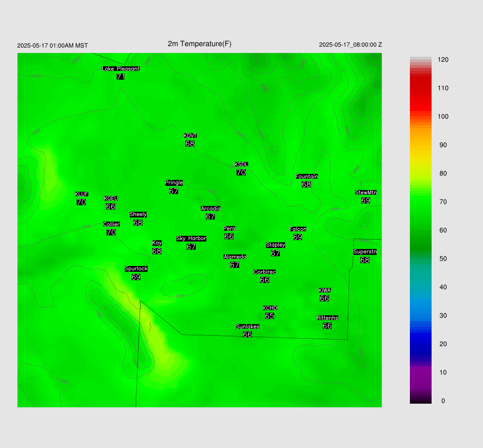
Task: Select the Falcon station label
Action: coord(298,229)
